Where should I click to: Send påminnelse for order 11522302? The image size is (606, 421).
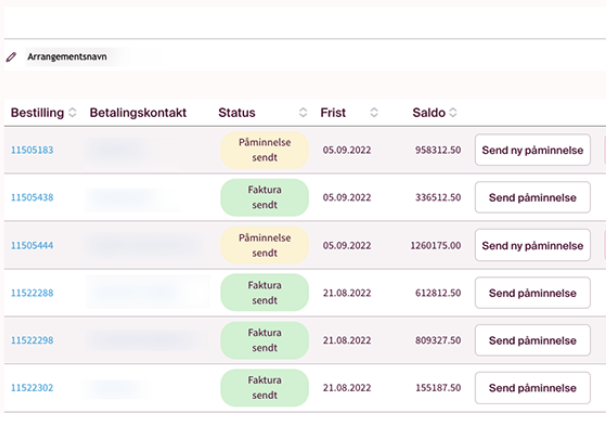pyautogui.click(x=532, y=388)
